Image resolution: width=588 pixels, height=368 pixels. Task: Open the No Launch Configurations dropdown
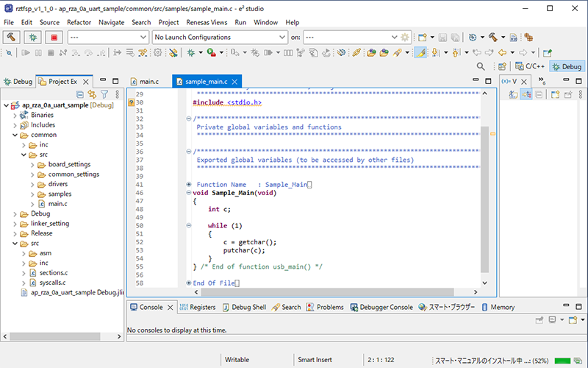[x=220, y=38]
